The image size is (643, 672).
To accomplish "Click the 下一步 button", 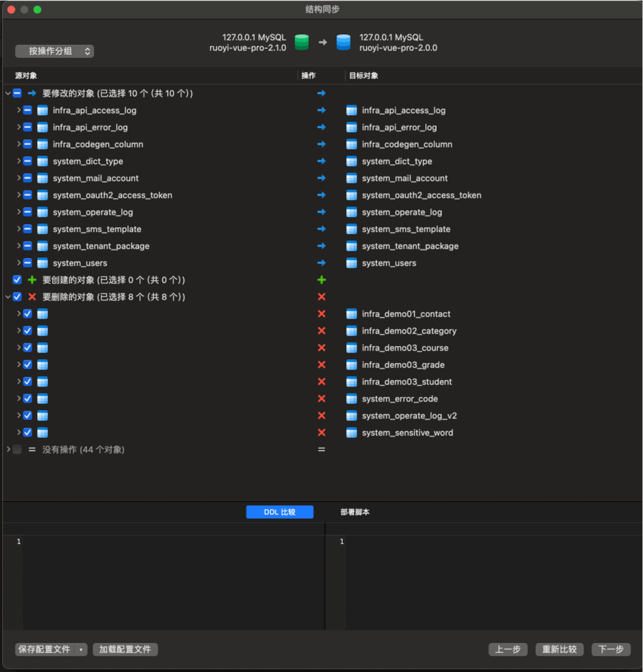I will tap(611, 650).
